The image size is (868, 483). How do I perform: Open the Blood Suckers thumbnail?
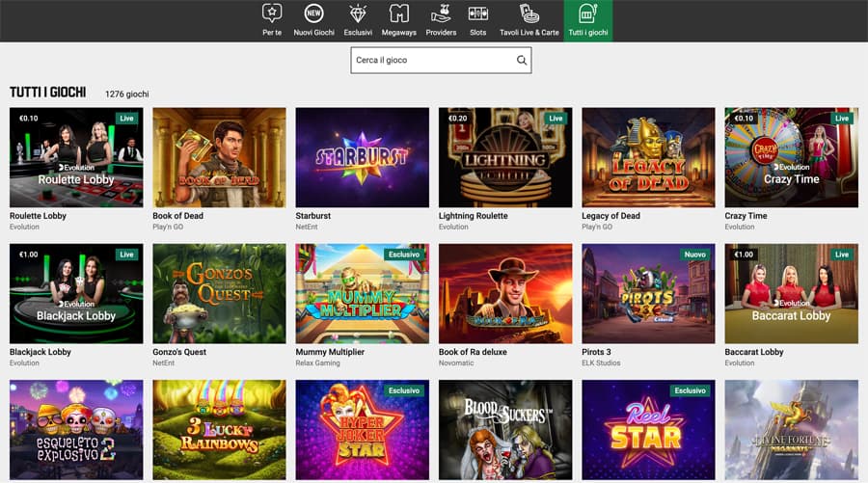pos(505,430)
